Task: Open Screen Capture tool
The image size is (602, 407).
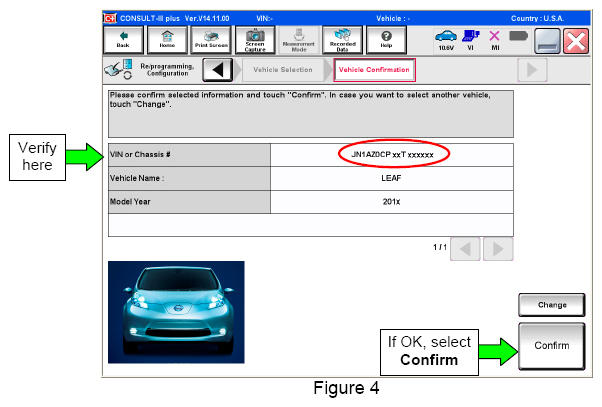Action: (255, 40)
